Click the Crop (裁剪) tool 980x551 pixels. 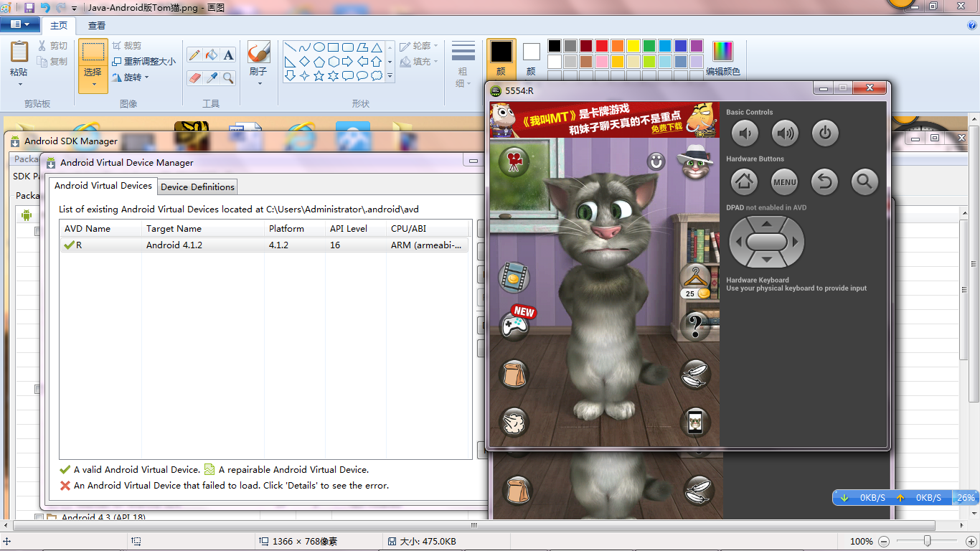(127, 46)
